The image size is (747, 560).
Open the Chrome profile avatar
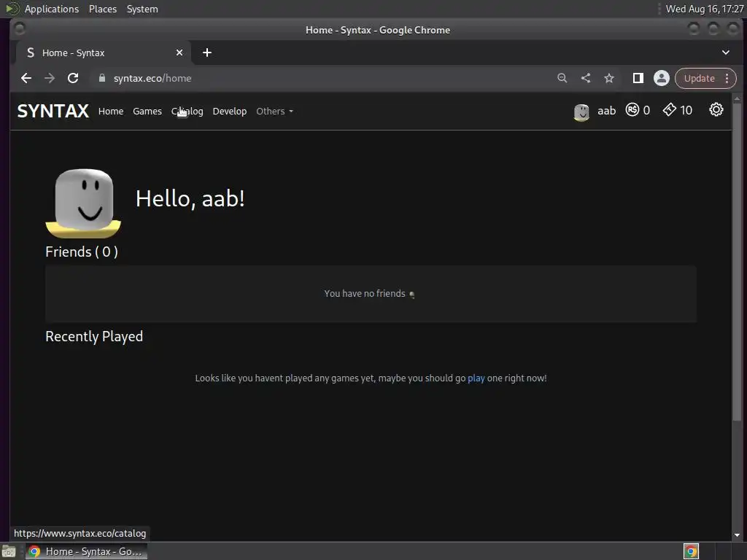[661, 78]
